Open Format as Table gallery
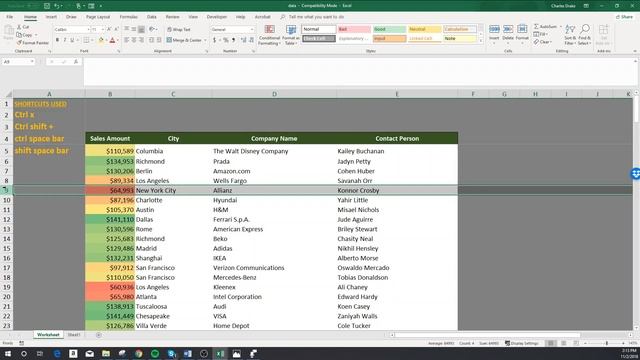This screenshot has width=640, height=360. 291,35
